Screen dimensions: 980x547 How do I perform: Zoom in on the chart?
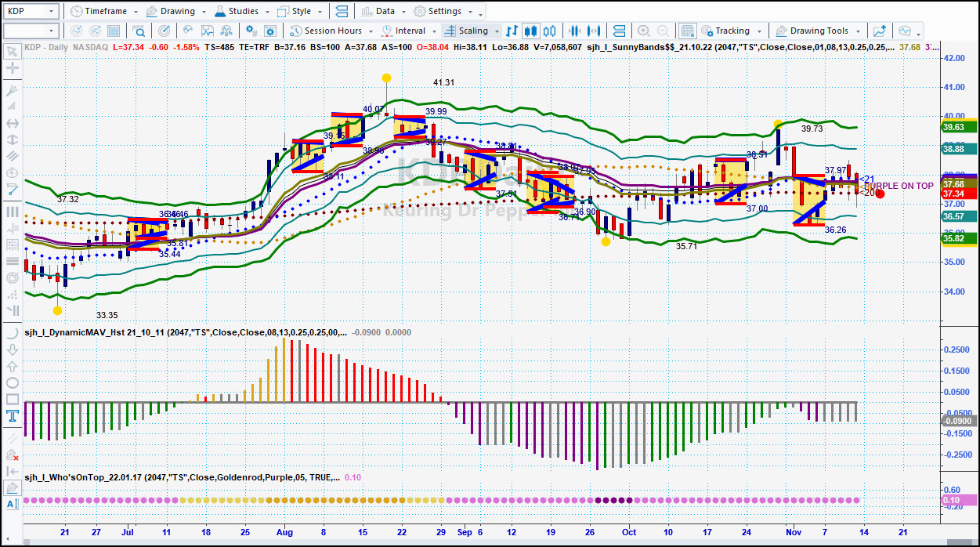pos(644,31)
